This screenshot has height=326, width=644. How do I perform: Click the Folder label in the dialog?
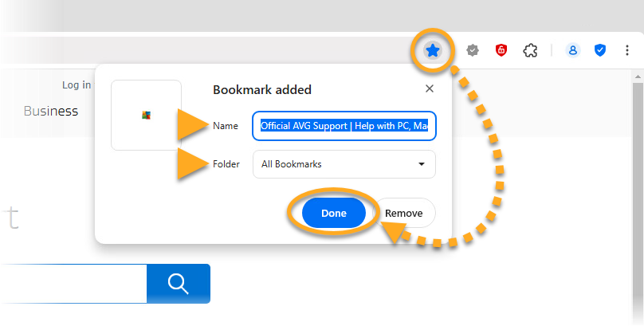[226, 164]
